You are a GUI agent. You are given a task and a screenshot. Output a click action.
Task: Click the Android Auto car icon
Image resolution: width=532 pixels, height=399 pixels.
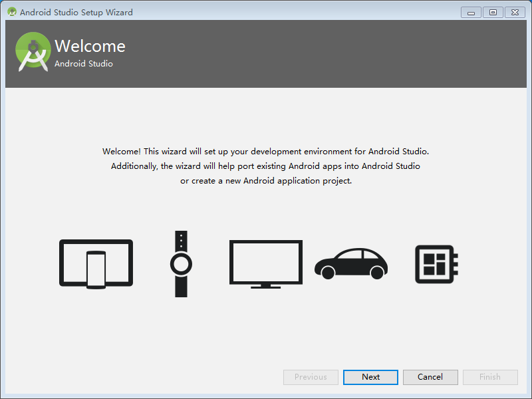pyautogui.click(x=351, y=263)
